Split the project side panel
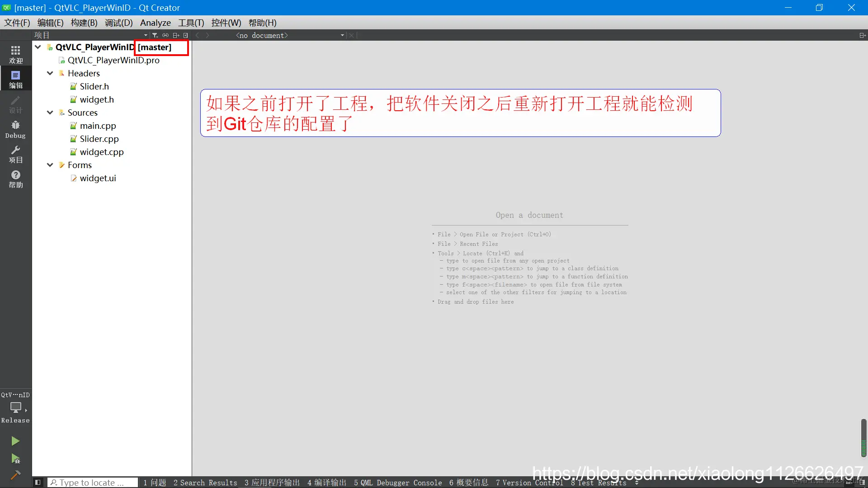This screenshot has width=868, height=488. click(x=176, y=35)
